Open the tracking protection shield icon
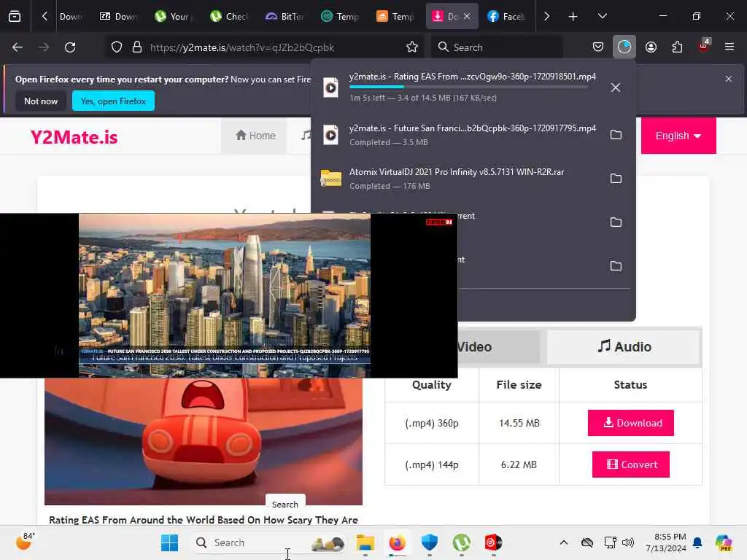Screen dimensions: 747x560 tap(117, 47)
